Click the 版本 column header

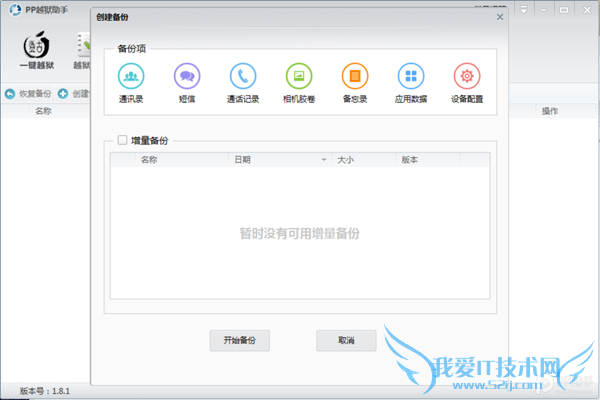[427, 160]
